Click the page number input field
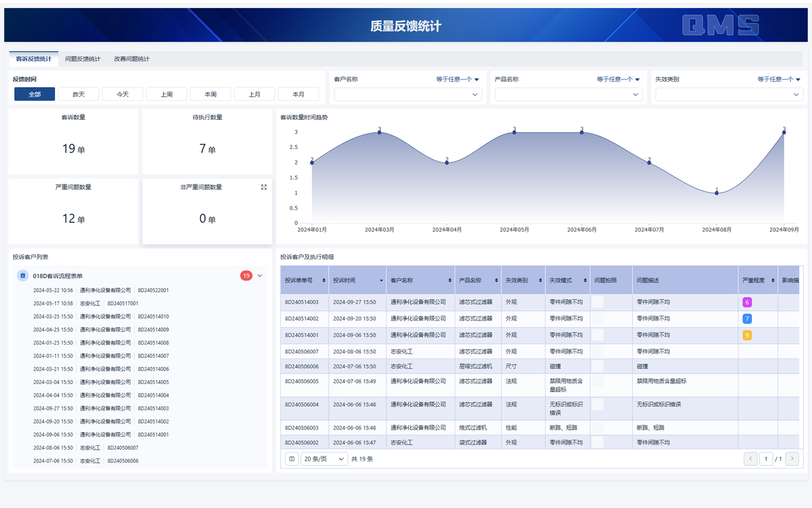Image resolution: width=812 pixels, height=508 pixels. pyautogui.click(x=766, y=459)
